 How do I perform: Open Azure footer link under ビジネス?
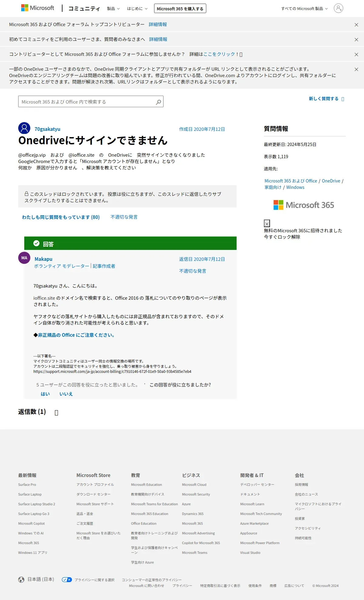(186, 504)
